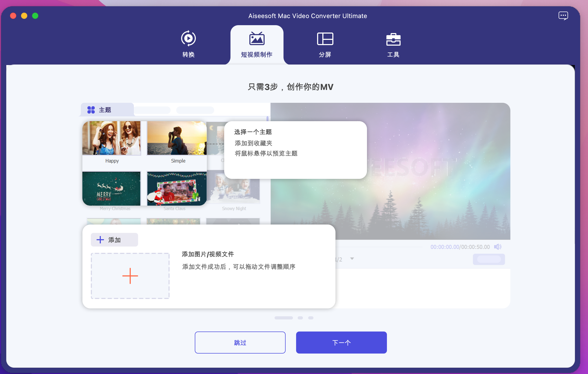The width and height of the screenshot is (588, 374).
Task: Click the red plus add-file dropzone
Action: [130, 276]
